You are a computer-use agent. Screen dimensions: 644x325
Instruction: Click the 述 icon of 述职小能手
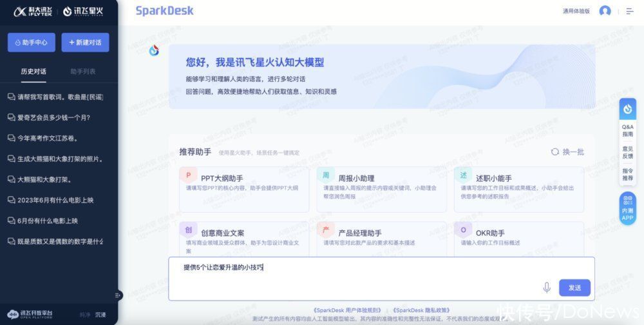click(463, 175)
